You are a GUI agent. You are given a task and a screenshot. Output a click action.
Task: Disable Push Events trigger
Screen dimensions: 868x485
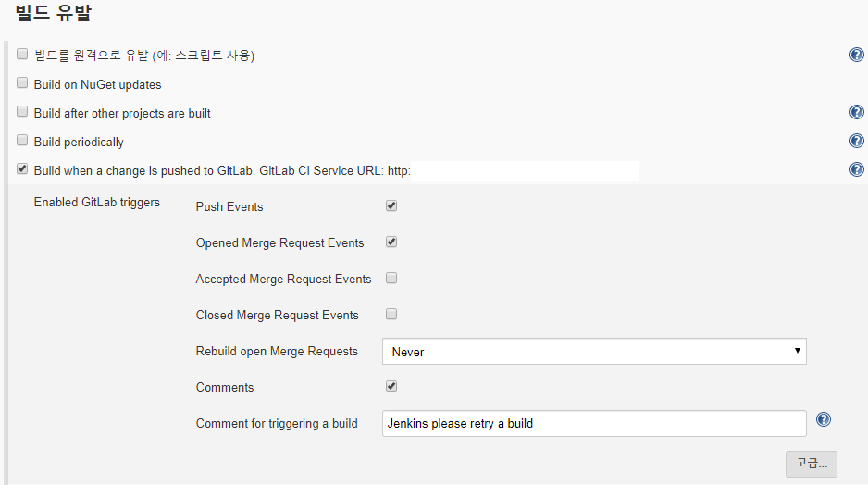(x=391, y=205)
